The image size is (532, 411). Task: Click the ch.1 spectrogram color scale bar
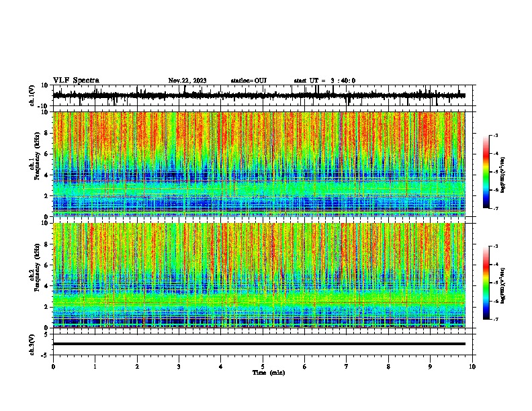486,172
